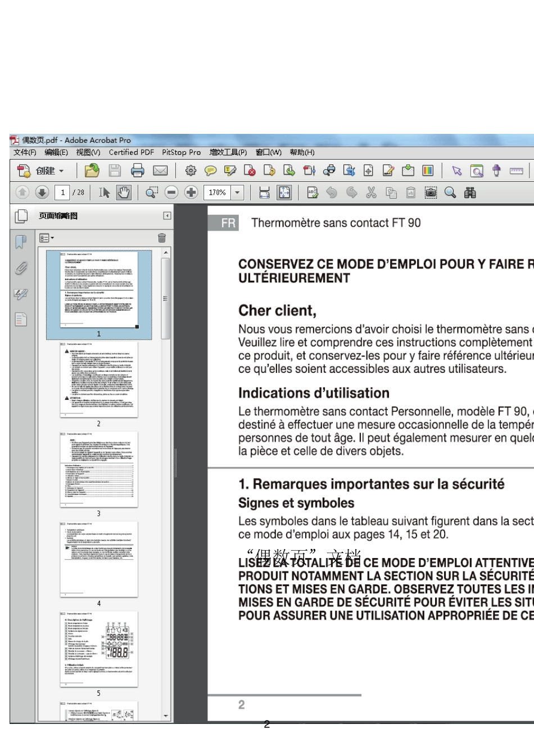Expand the 创建 create dropdown
Screen dimensions: 534x756
click(x=61, y=171)
